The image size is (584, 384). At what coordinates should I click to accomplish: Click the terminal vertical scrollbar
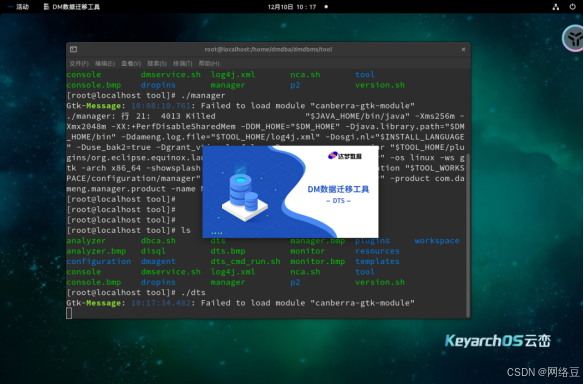point(468,235)
